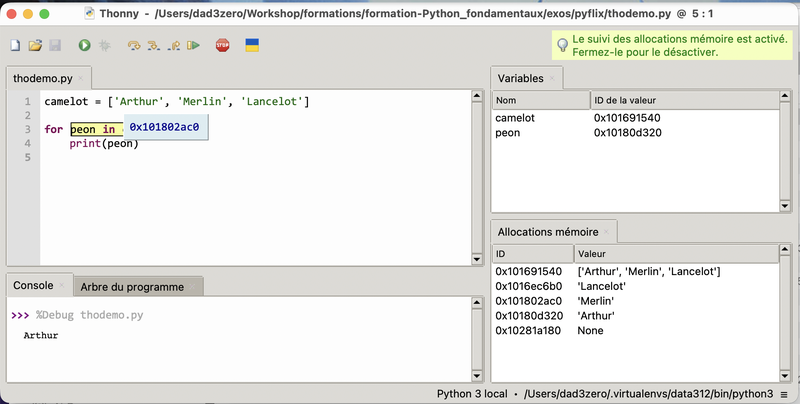Click the Python 3 local interpreter label
The image size is (800, 404).
pos(472,394)
